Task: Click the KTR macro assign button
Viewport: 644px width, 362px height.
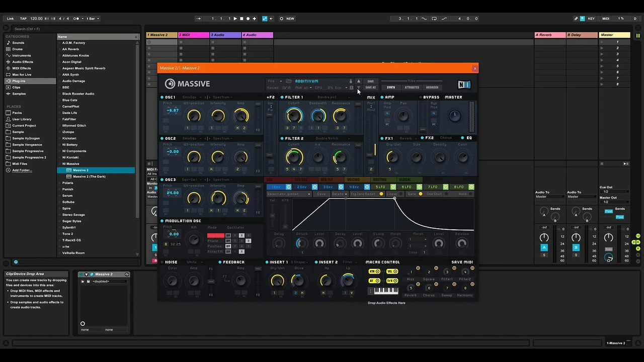Action: (x=375, y=271)
